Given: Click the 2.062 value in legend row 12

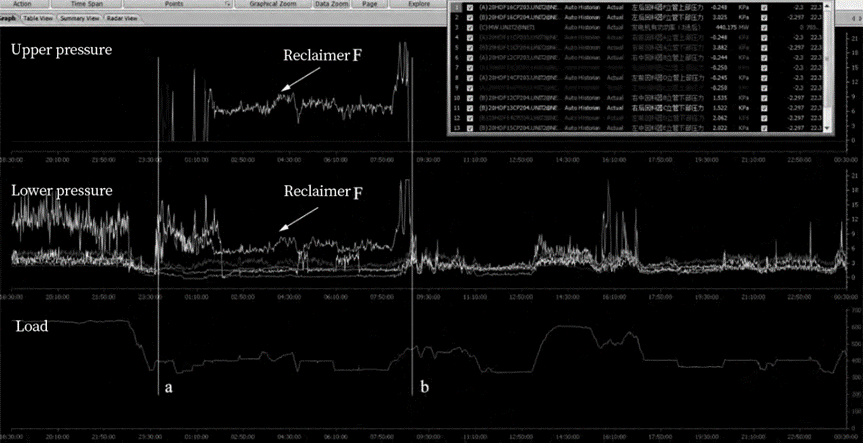Looking at the screenshot, I should [719, 118].
